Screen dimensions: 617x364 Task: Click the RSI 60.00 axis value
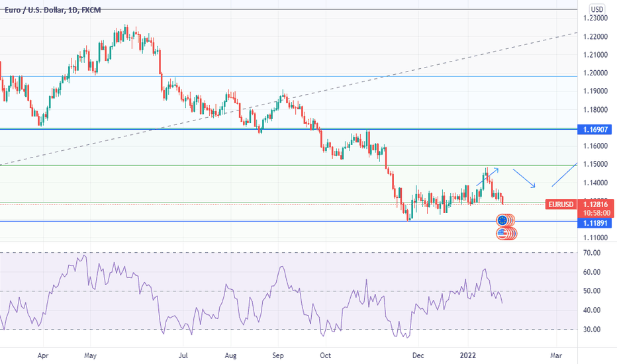click(591, 272)
